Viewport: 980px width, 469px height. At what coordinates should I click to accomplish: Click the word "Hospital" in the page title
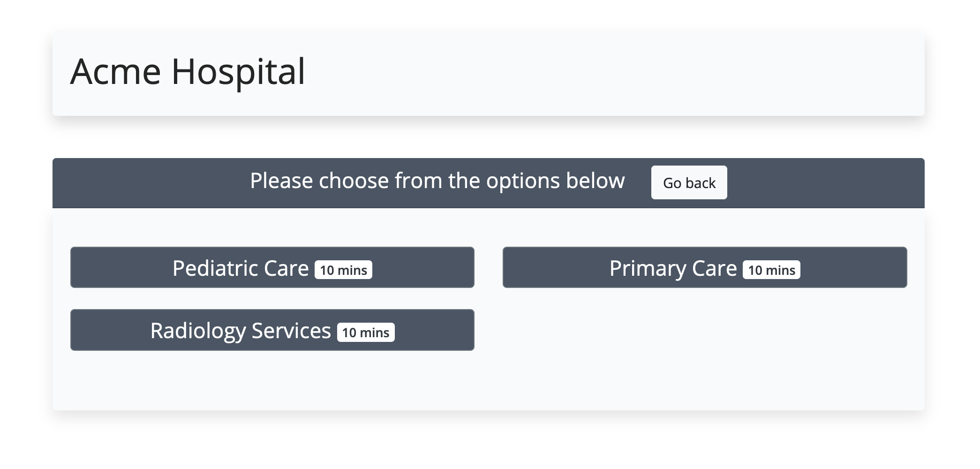(x=238, y=72)
